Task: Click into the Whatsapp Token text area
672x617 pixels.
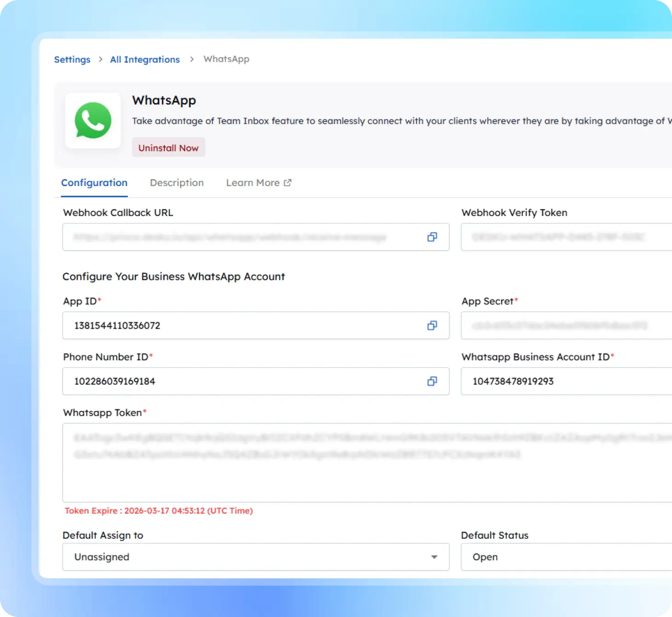Action: (x=367, y=463)
